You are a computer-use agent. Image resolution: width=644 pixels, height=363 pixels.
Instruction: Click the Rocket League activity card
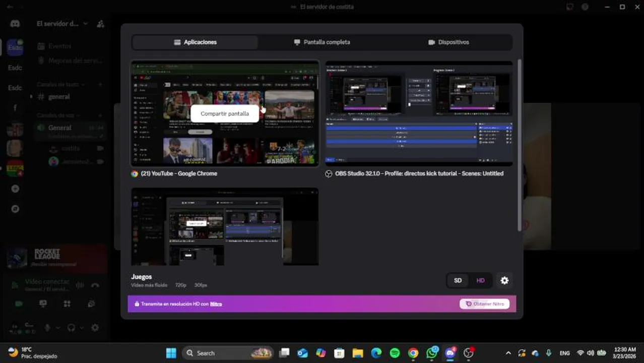56,258
